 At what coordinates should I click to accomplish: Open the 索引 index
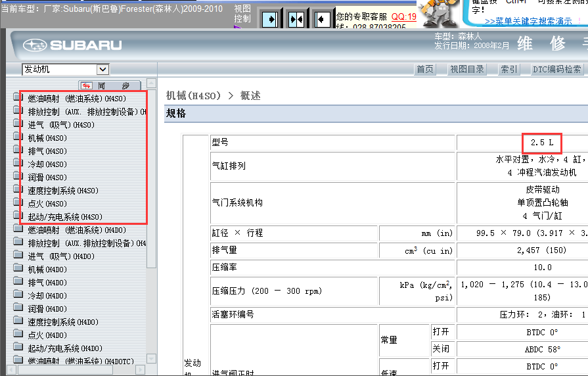click(509, 70)
